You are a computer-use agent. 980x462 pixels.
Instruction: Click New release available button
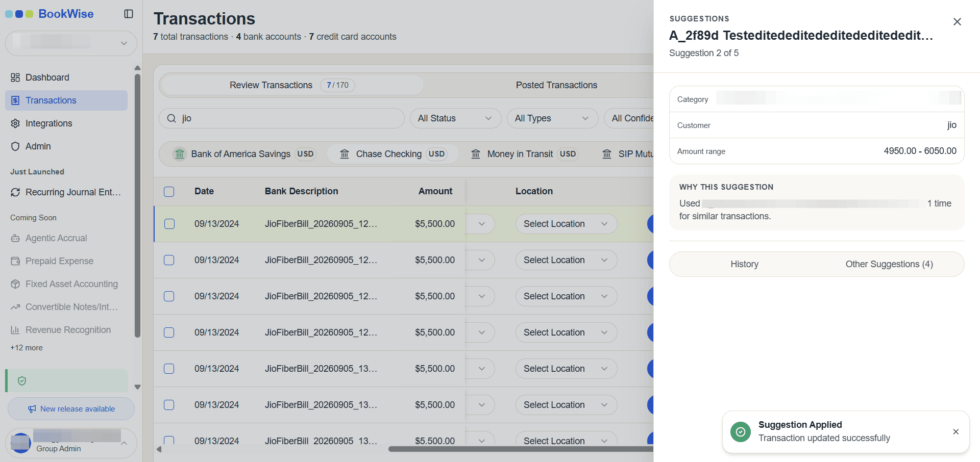71,409
